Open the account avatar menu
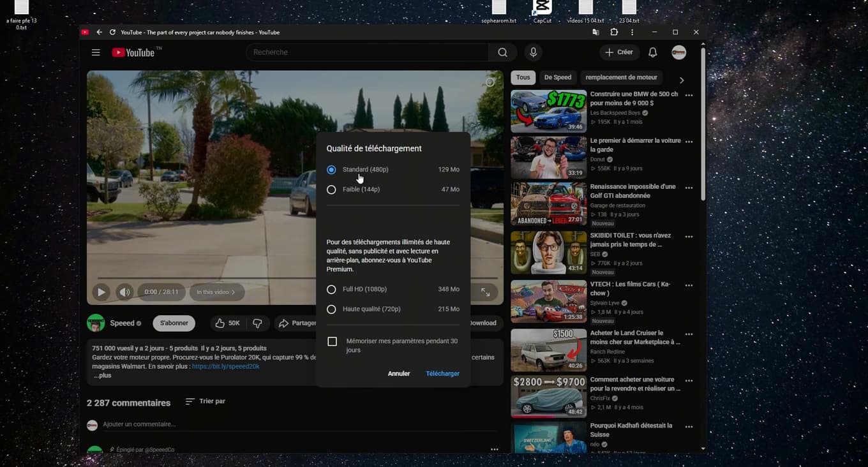Viewport: 868px width, 467px height. pyautogui.click(x=678, y=52)
